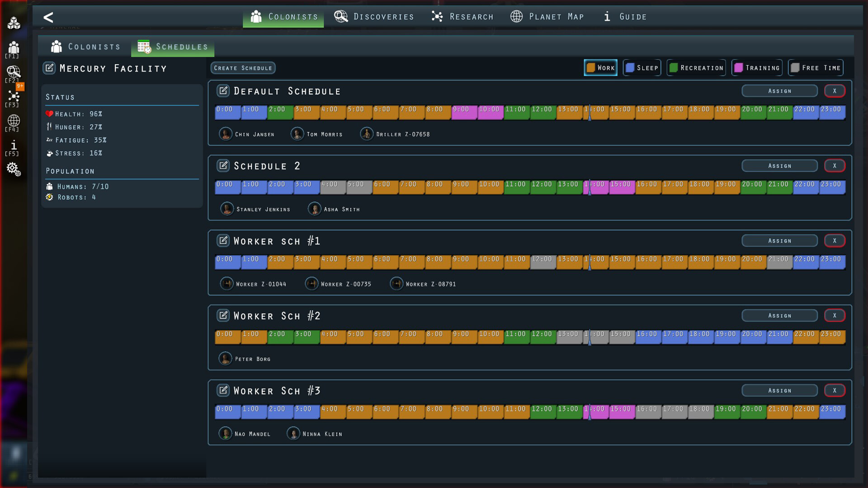Assign colonists to Worker sch #1
868x488 pixels.
(779, 240)
